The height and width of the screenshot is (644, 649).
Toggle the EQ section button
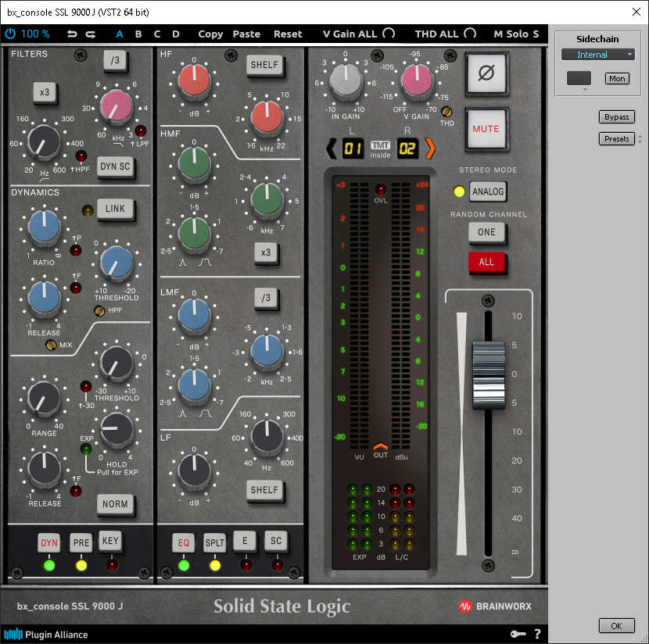click(x=184, y=542)
